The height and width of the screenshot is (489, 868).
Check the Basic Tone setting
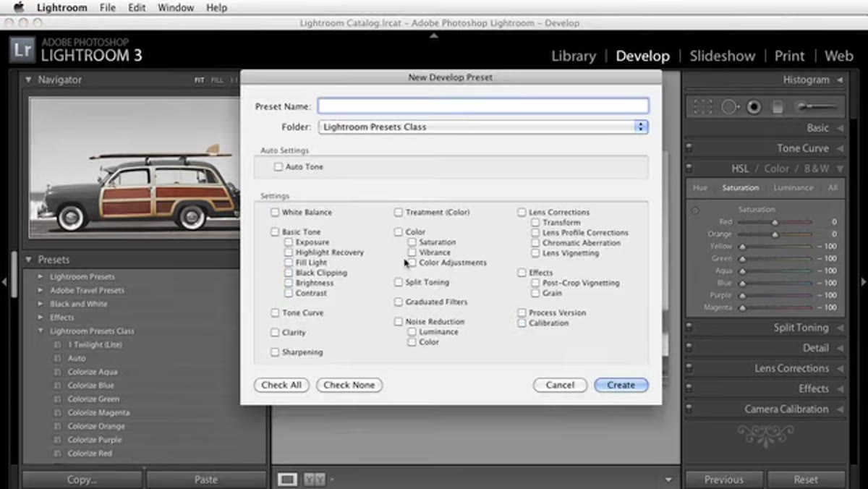coord(275,232)
